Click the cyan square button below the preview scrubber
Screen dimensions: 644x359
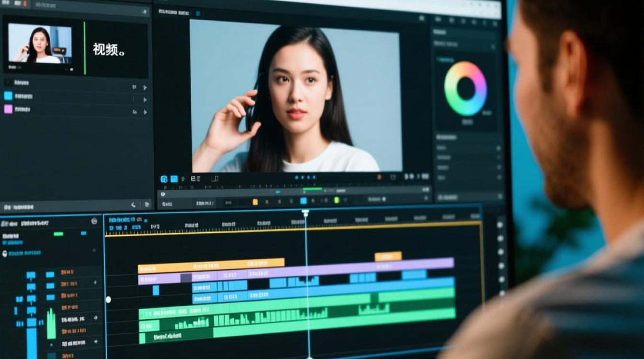[304, 201]
